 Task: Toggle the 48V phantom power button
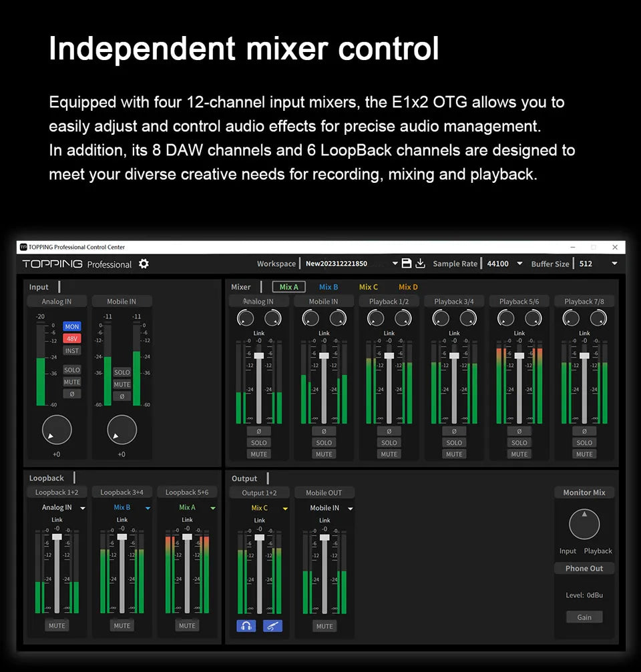tap(71, 338)
